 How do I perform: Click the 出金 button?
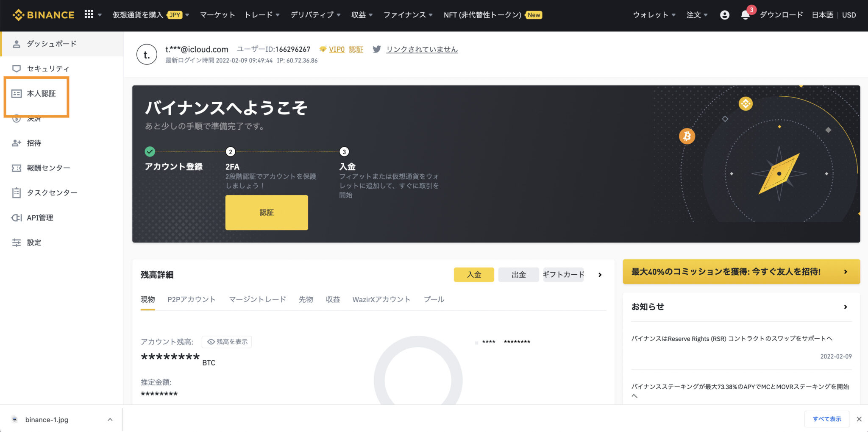[x=519, y=275]
